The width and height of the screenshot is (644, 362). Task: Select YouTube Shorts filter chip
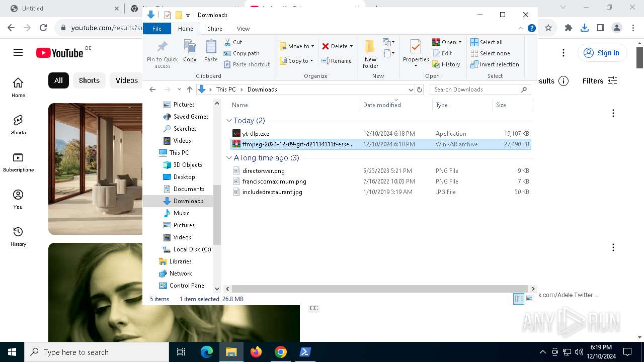[x=89, y=80]
